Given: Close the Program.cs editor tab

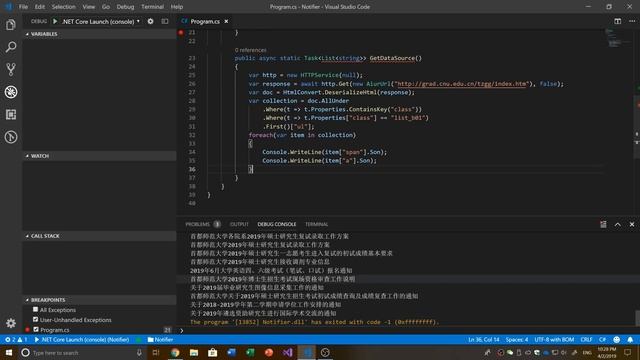Looking at the screenshot, I should tap(226, 21).
